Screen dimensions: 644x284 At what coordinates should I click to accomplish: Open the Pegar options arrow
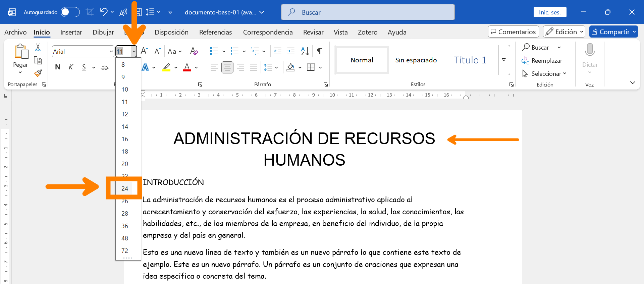tap(20, 72)
